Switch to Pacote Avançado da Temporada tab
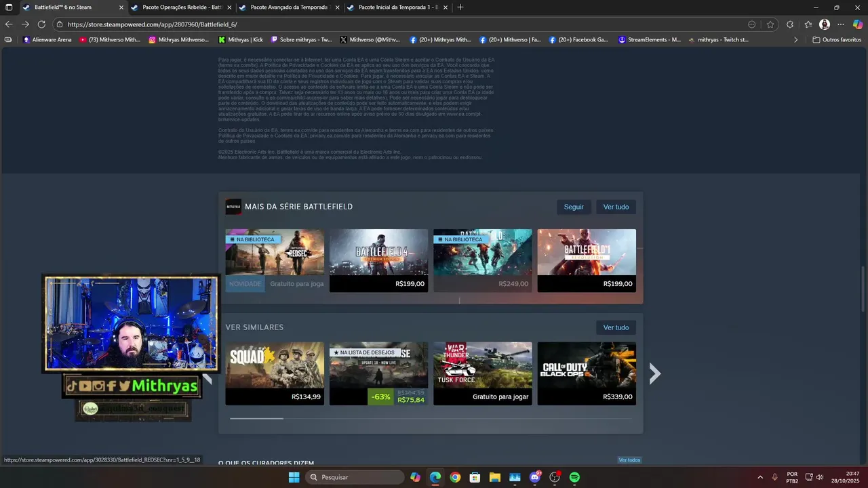868x488 pixels. click(288, 7)
